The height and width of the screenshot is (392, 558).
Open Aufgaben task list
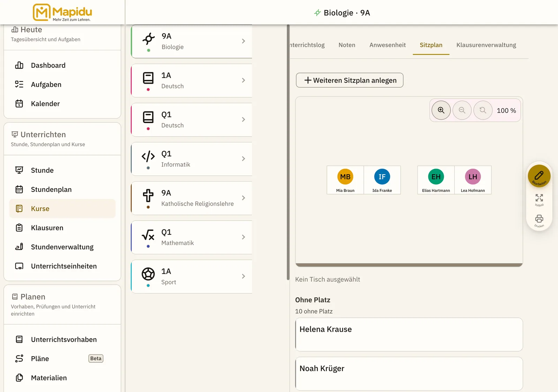[x=62, y=85]
